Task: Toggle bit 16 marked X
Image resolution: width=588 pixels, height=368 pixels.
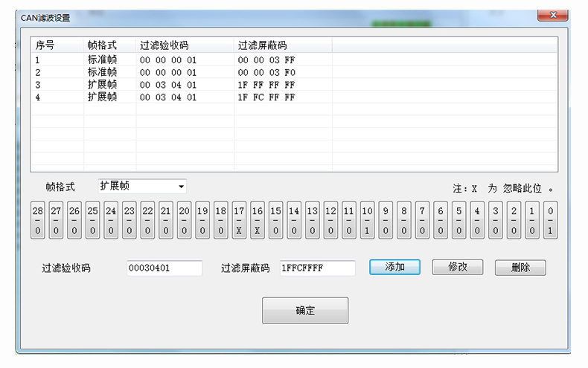Action: click(258, 220)
